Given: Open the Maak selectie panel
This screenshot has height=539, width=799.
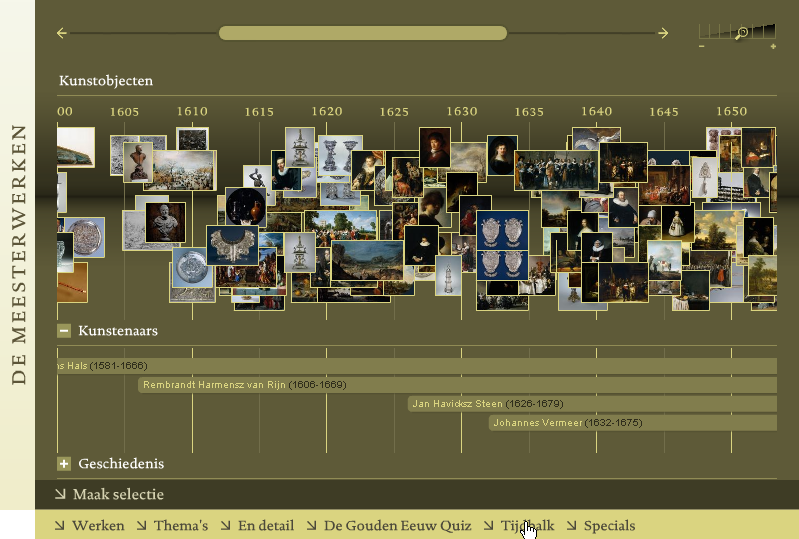Looking at the screenshot, I should pyautogui.click(x=110, y=494).
